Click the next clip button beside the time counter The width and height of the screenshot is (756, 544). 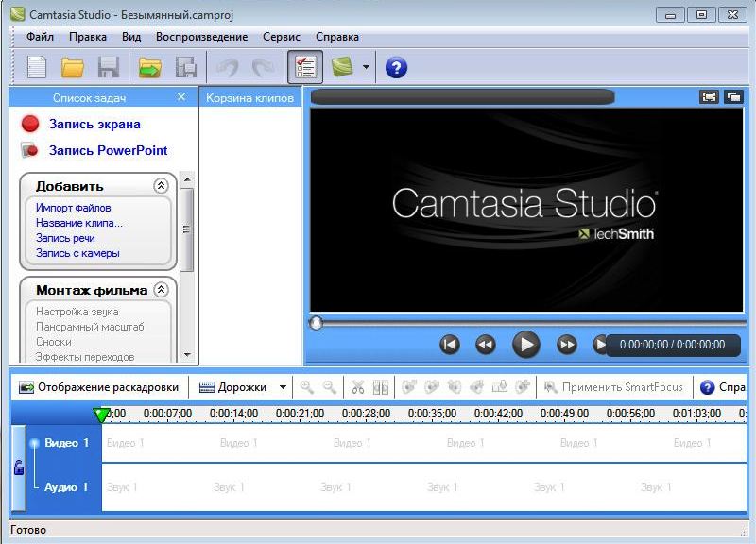click(599, 345)
